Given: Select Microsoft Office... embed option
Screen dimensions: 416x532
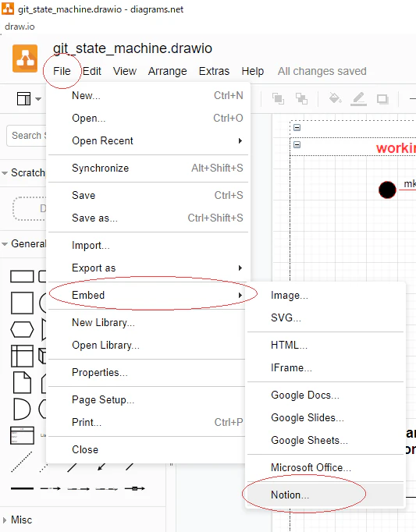Looking at the screenshot, I should tap(325, 467).
